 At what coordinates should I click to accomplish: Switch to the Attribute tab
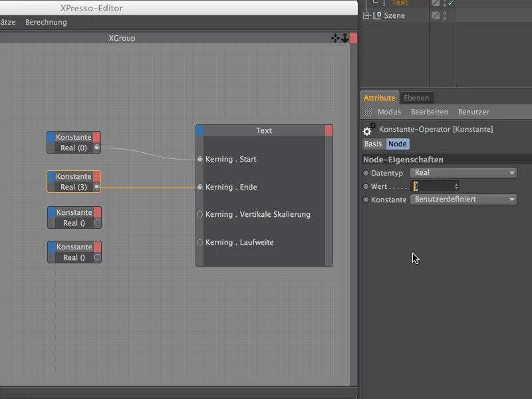pos(379,98)
